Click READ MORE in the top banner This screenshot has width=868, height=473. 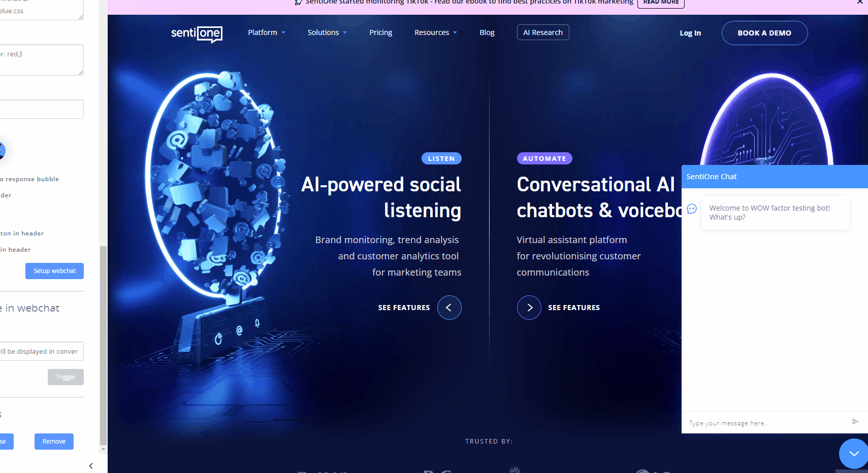coord(661,3)
